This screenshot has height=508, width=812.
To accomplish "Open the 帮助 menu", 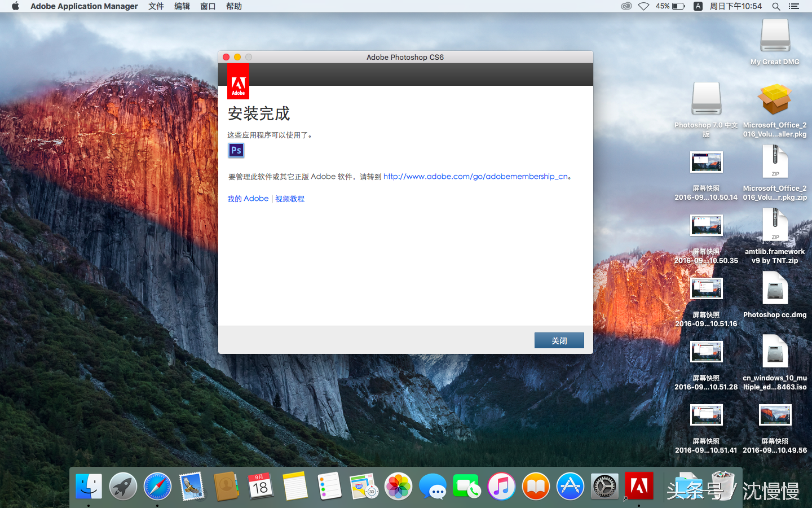I will pyautogui.click(x=234, y=6).
